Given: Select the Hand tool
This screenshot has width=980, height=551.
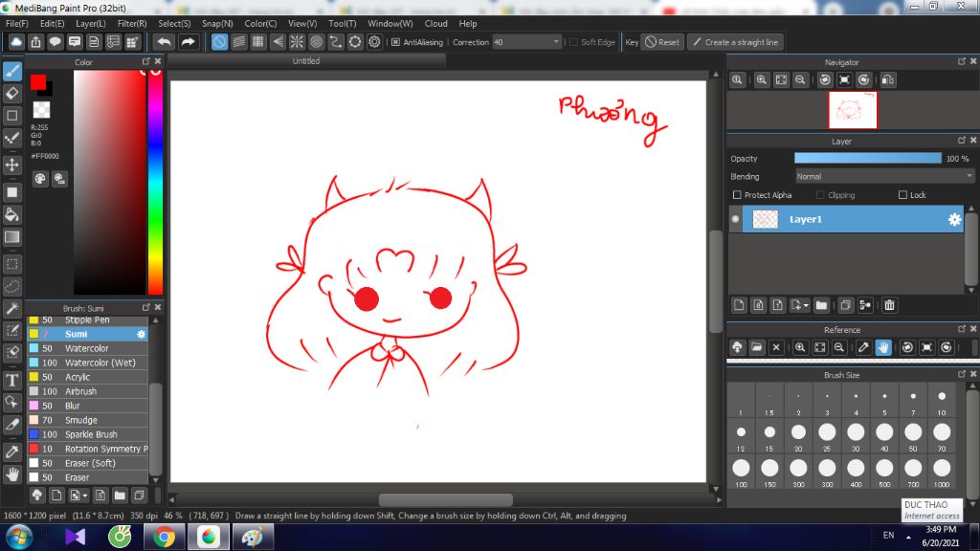Looking at the screenshot, I should (x=11, y=474).
